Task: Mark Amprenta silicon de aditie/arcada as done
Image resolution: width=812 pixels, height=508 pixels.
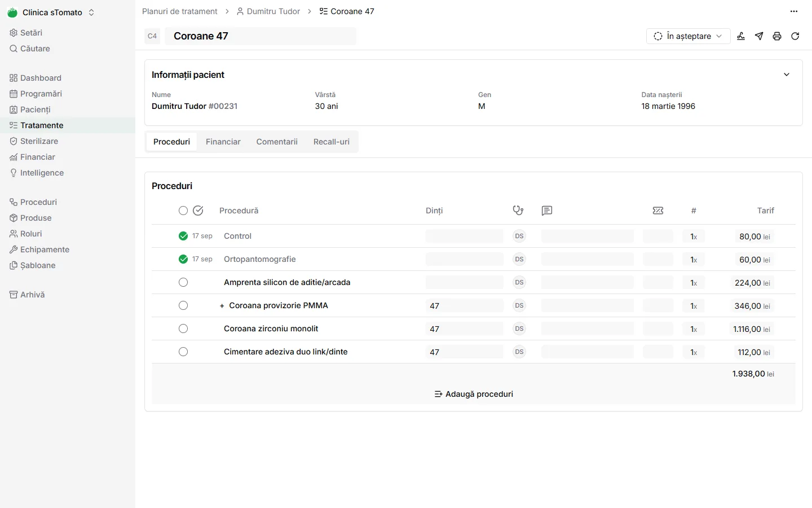Action: click(183, 282)
